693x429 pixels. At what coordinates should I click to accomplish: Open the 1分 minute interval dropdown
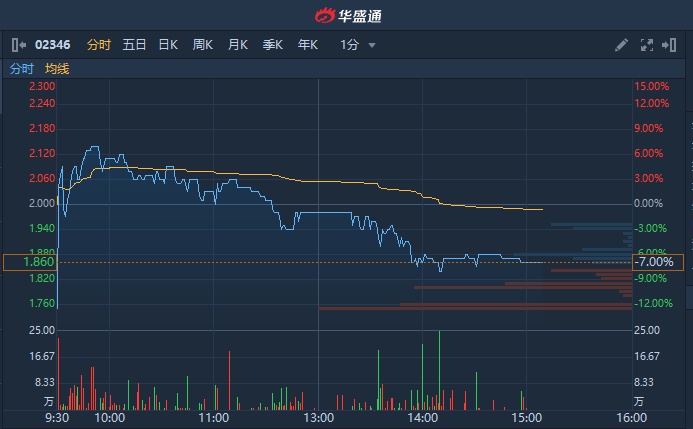(349, 45)
